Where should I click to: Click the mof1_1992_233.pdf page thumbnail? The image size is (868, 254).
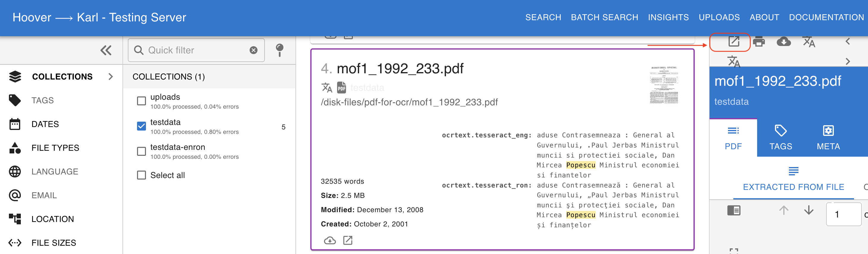coord(663,85)
